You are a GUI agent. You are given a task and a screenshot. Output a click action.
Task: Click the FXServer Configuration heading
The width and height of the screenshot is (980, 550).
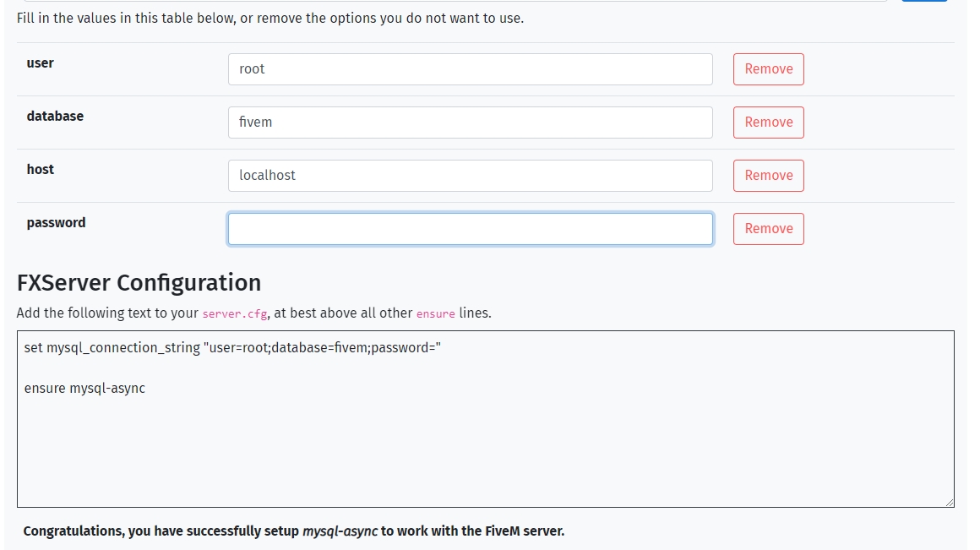(140, 283)
